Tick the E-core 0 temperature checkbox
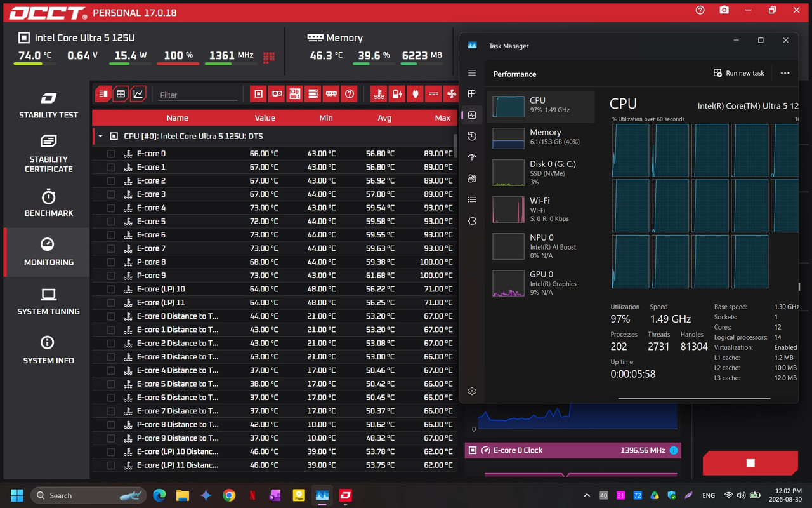The image size is (812, 508). 111,154
